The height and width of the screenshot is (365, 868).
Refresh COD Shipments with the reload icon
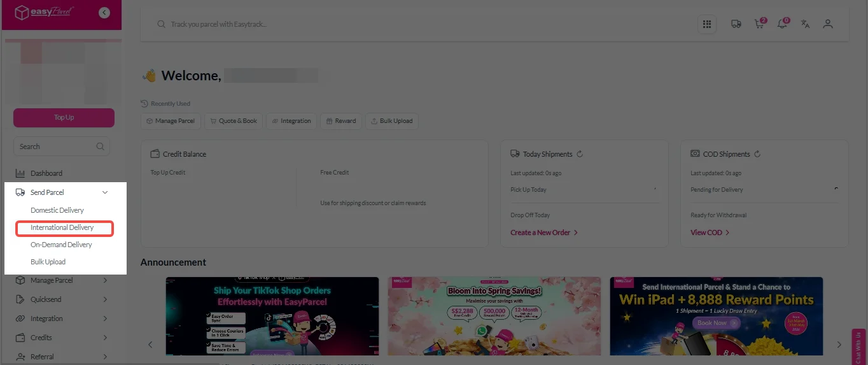coord(757,154)
